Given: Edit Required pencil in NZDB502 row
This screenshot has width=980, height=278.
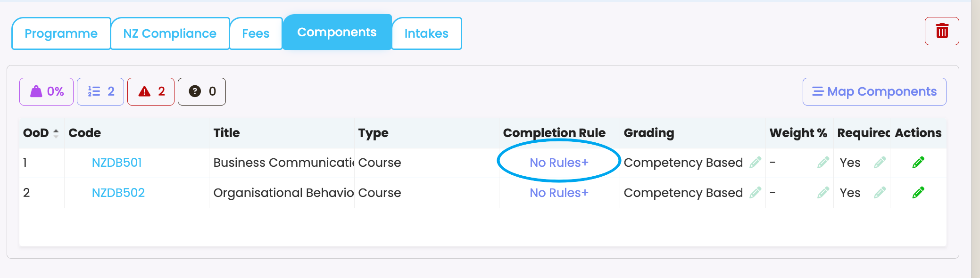Looking at the screenshot, I should (880, 193).
